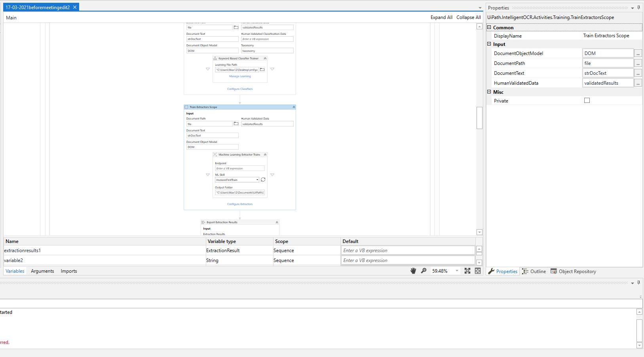The height and width of the screenshot is (357, 644).
Task: Pin the bottom Output panel
Action: point(638,283)
